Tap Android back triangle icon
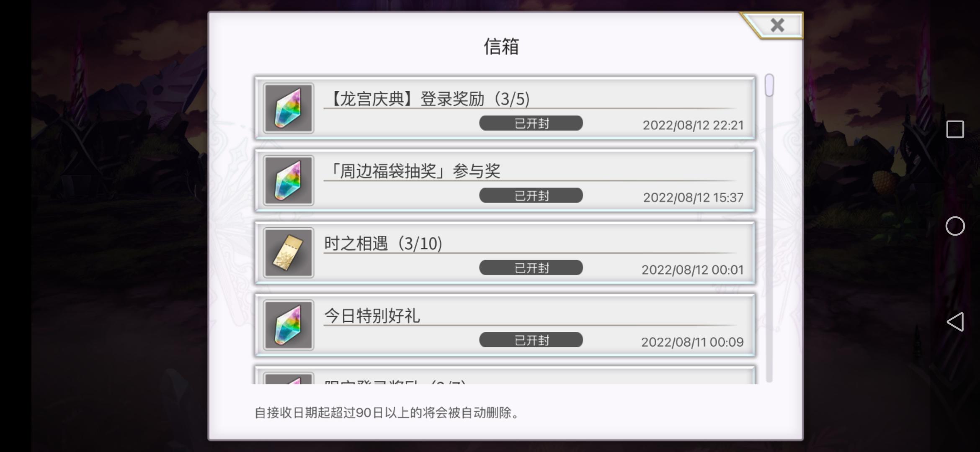980x452 pixels. click(955, 322)
